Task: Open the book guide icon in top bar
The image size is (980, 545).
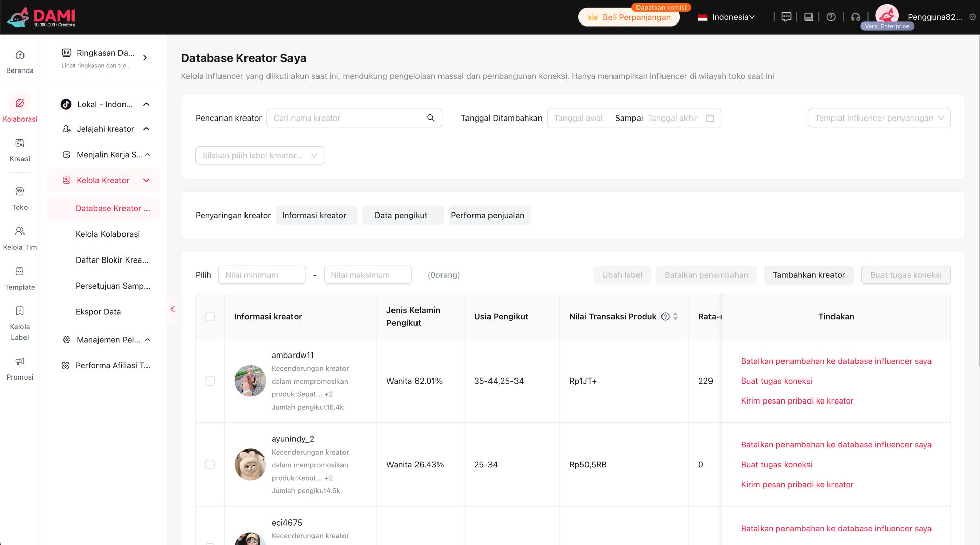Action: point(808,17)
